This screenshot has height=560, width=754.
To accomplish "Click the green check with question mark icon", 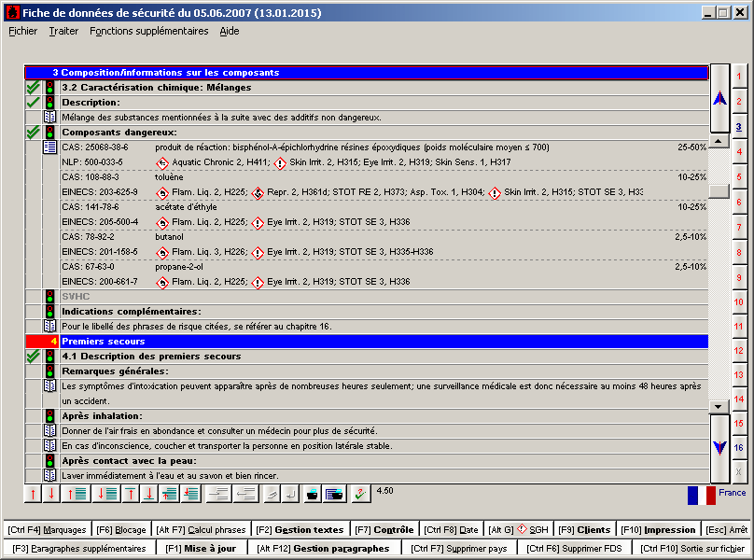I will [360, 494].
